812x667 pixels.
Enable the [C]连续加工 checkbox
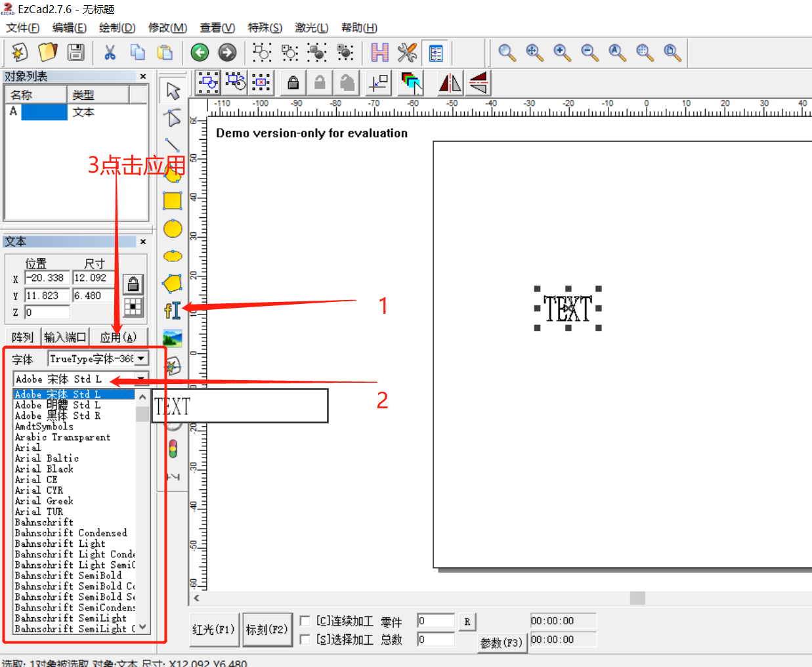pos(305,620)
